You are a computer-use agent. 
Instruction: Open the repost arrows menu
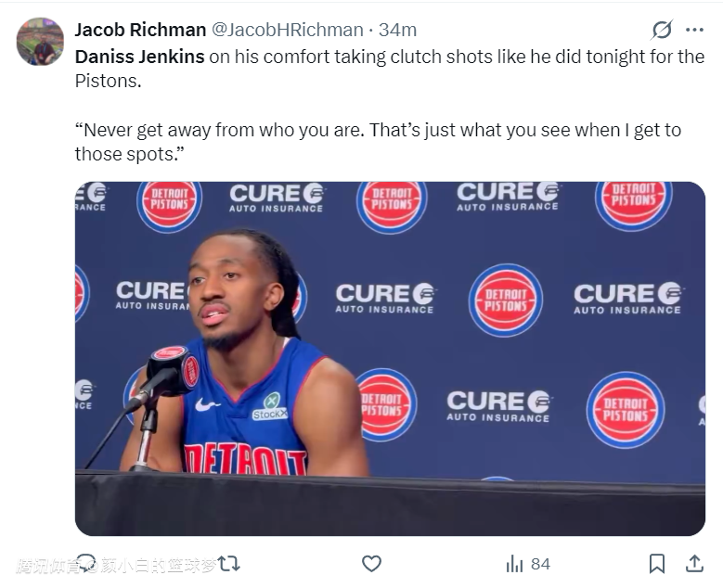coord(229,562)
